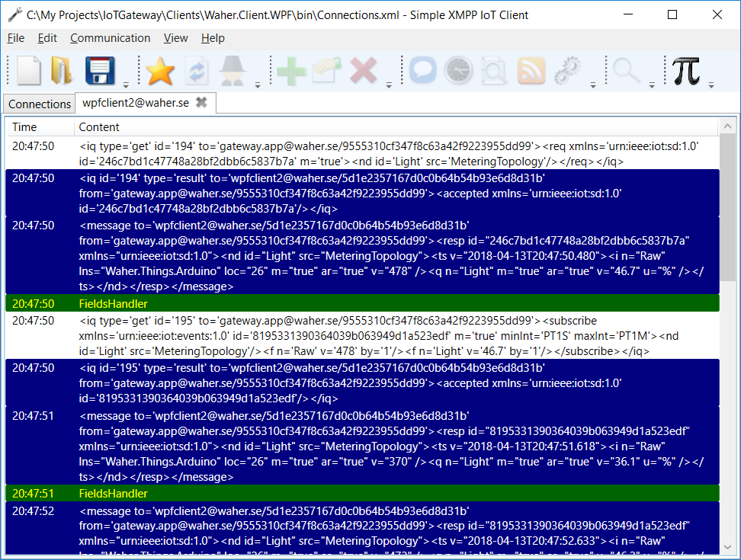Click the Time column header

point(24,127)
